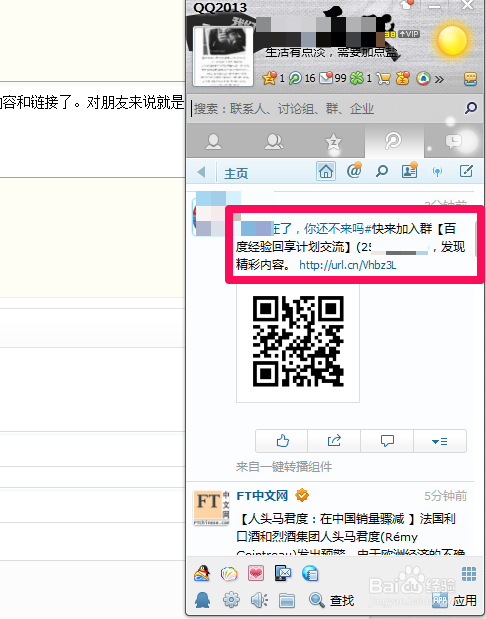Viewport: 486px width, 619px height.
Task: Click the 查找 find button
Action: click(332, 600)
